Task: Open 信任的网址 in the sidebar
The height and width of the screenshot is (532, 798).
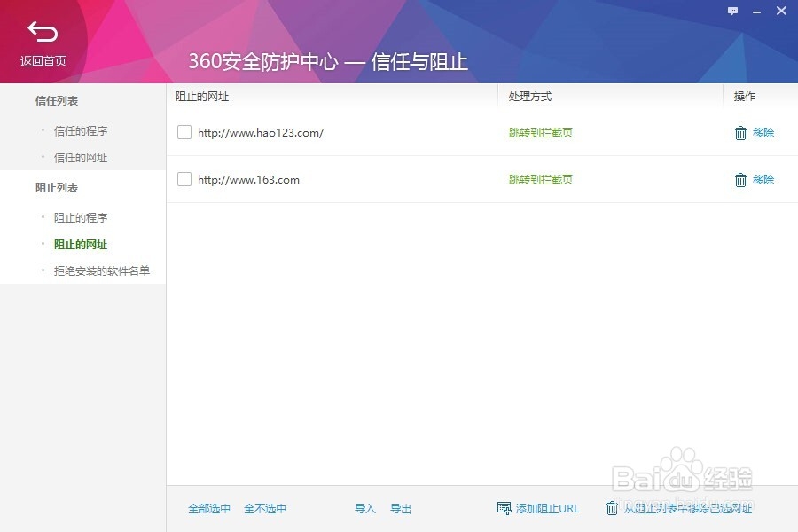Action: 81,157
